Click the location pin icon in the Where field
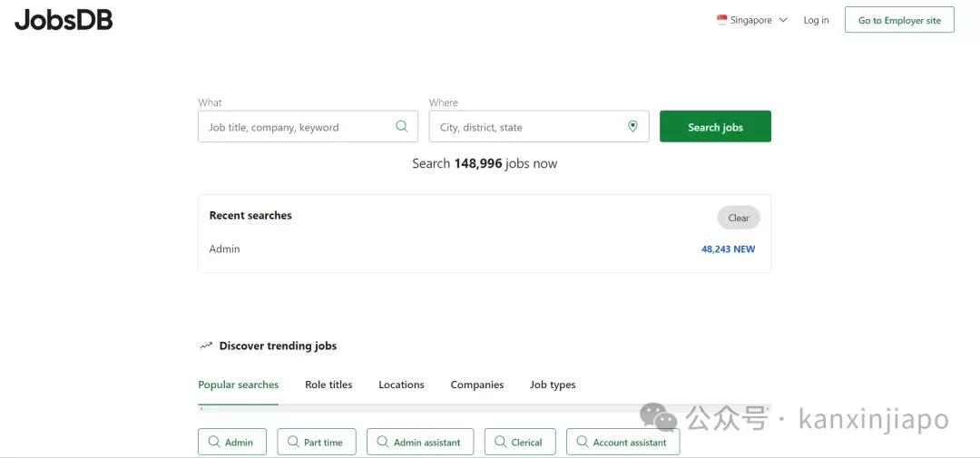This screenshot has width=980, height=458. 632,126
